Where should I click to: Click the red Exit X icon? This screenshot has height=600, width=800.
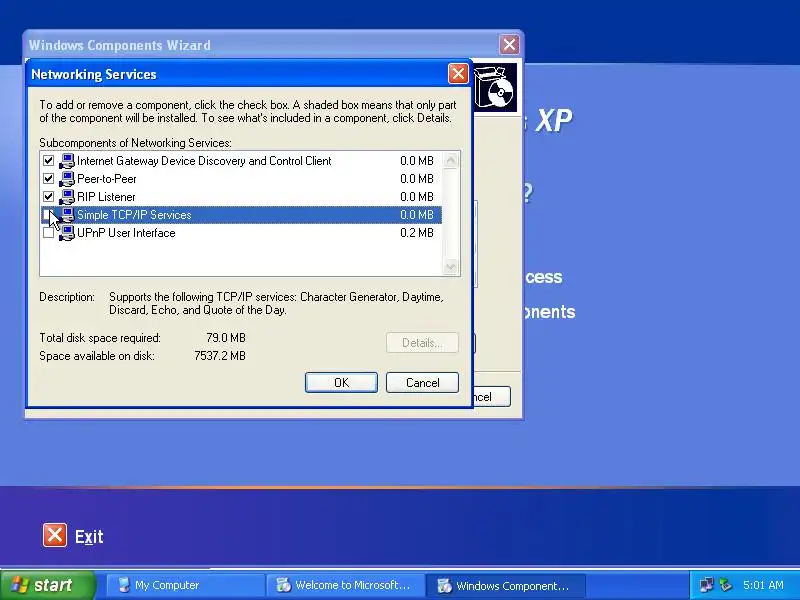pyautogui.click(x=55, y=535)
